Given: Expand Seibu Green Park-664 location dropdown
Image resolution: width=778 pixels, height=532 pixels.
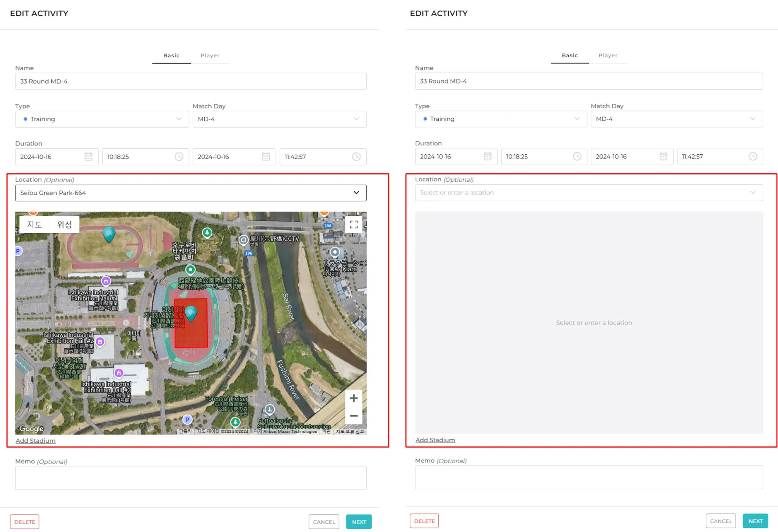Looking at the screenshot, I should (x=356, y=193).
